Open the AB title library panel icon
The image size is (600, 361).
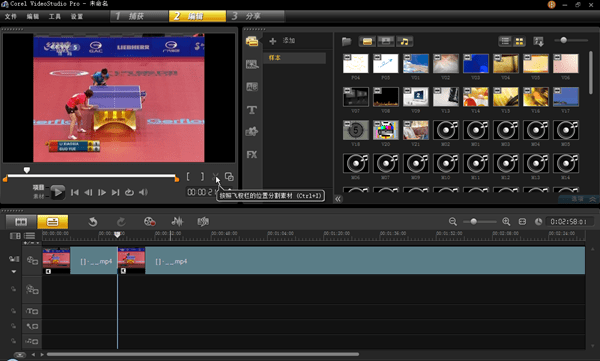(x=252, y=87)
